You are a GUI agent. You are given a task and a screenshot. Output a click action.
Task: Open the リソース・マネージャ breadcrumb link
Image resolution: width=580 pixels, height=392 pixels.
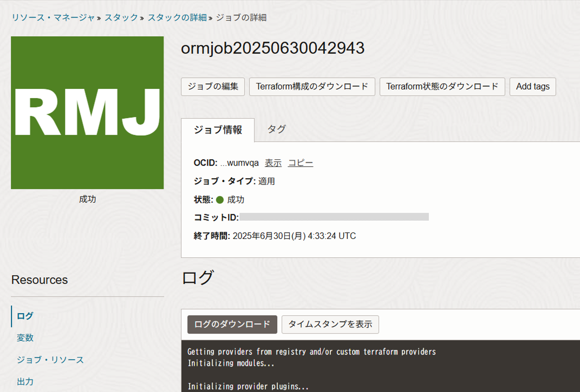click(x=53, y=17)
